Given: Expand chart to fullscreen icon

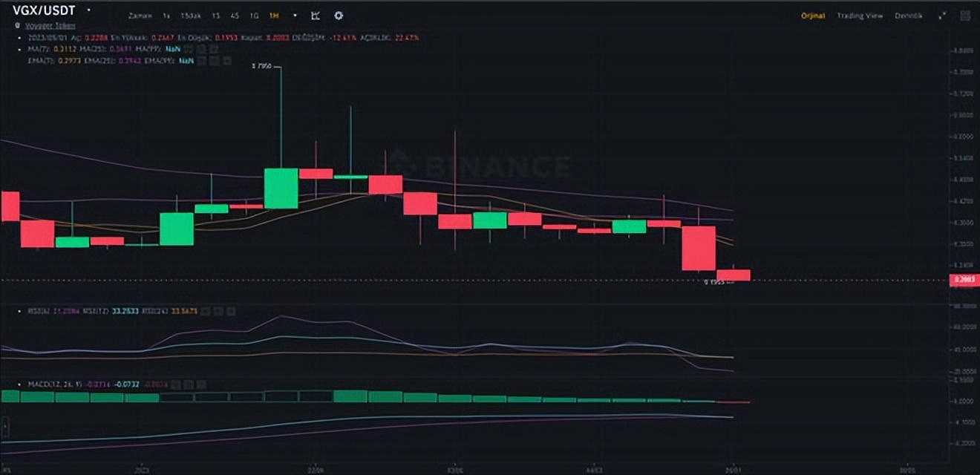Looking at the screenshot, I should coord(943,16).
